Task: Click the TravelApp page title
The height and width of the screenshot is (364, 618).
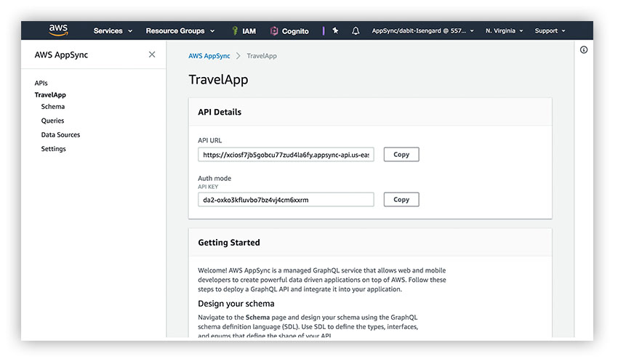Action: [218, 80]
